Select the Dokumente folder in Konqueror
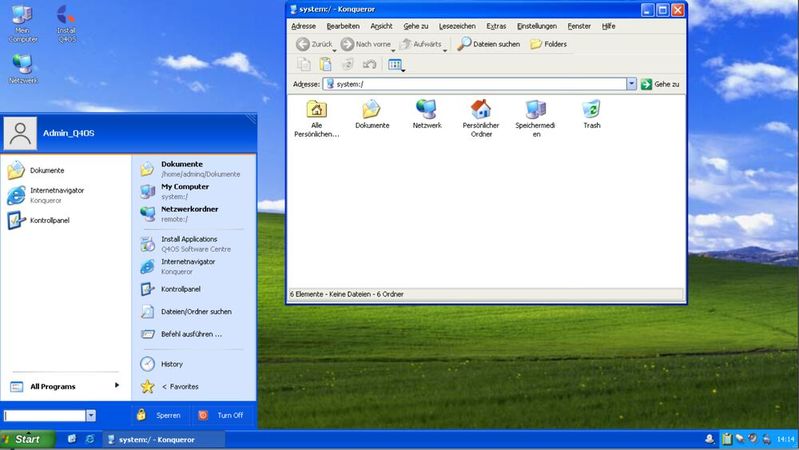This screenshot has height=450, width=799. point(372,114)
